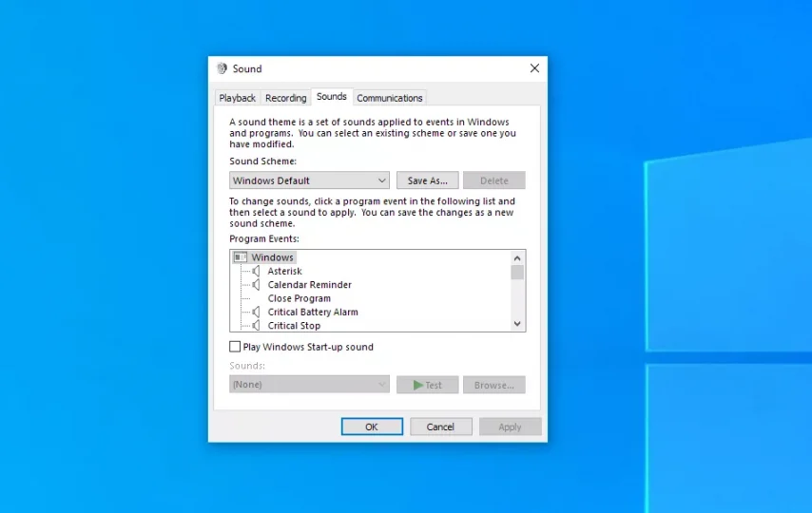Click the Program Events scrollbar thumb

[517, 273]
